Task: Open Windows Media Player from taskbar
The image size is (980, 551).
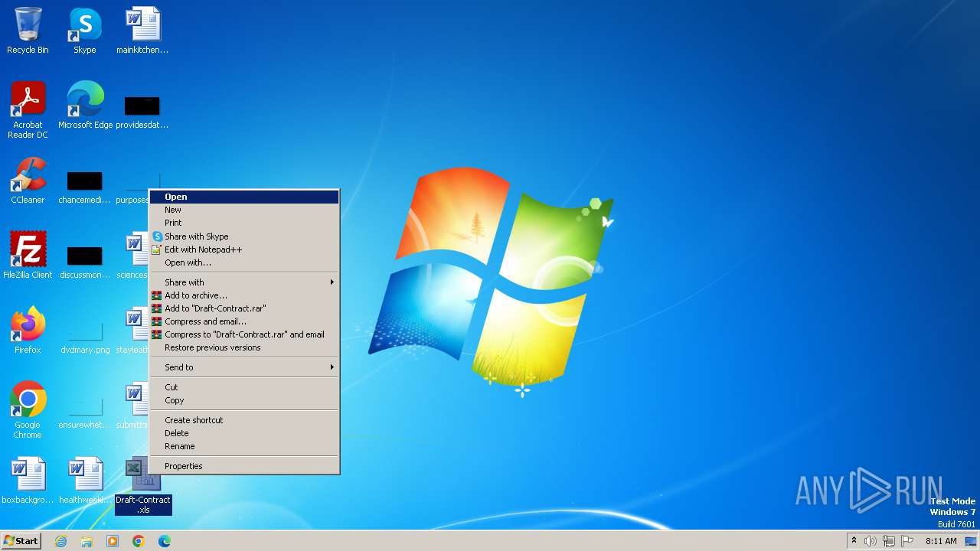Action: pyautogui.click(x=113, y=541)
